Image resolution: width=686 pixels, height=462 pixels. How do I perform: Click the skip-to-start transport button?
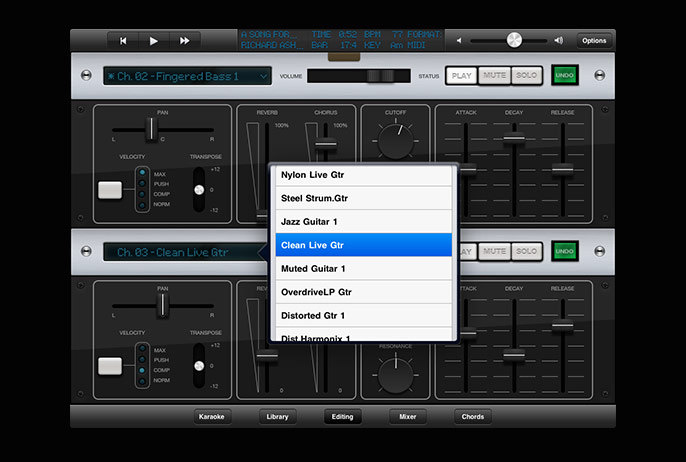tap(123, 41)
